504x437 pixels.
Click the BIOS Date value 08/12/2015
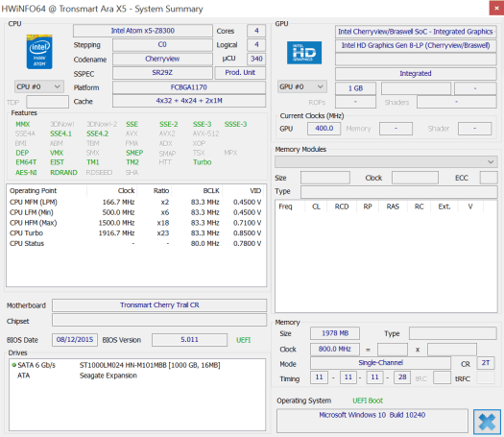coord(75,340)
